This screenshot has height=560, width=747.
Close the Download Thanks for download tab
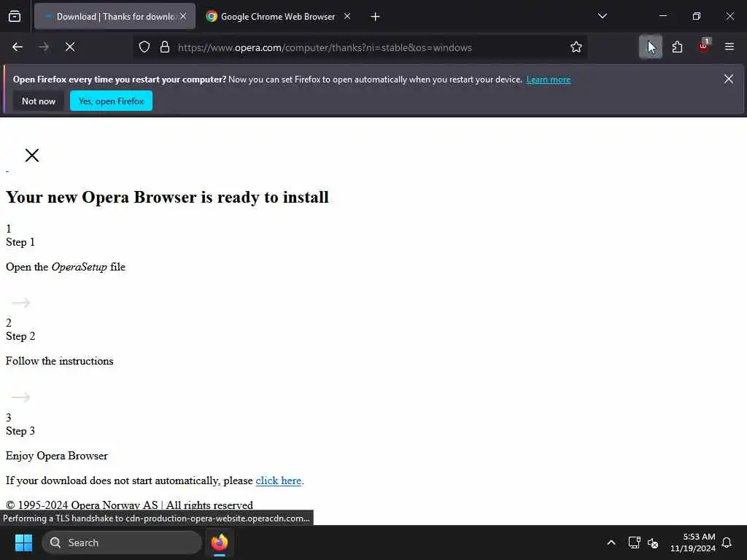(x=183, y=16)
